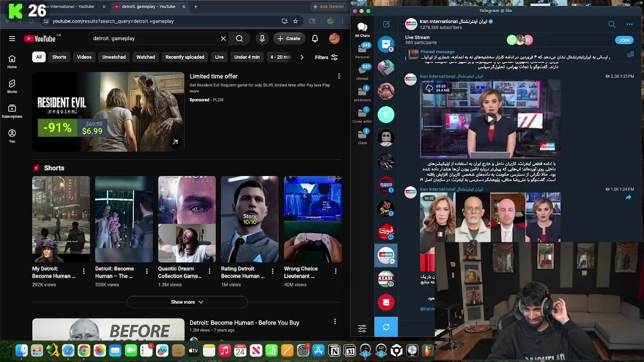This screenshot has width=644, height=362.
Task: Filter results by Unwatched chip
Action: [114, 57]
